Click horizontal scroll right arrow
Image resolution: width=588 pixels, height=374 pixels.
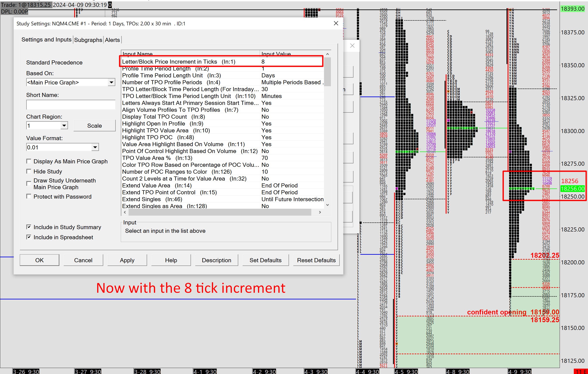(x=320, y=212)
